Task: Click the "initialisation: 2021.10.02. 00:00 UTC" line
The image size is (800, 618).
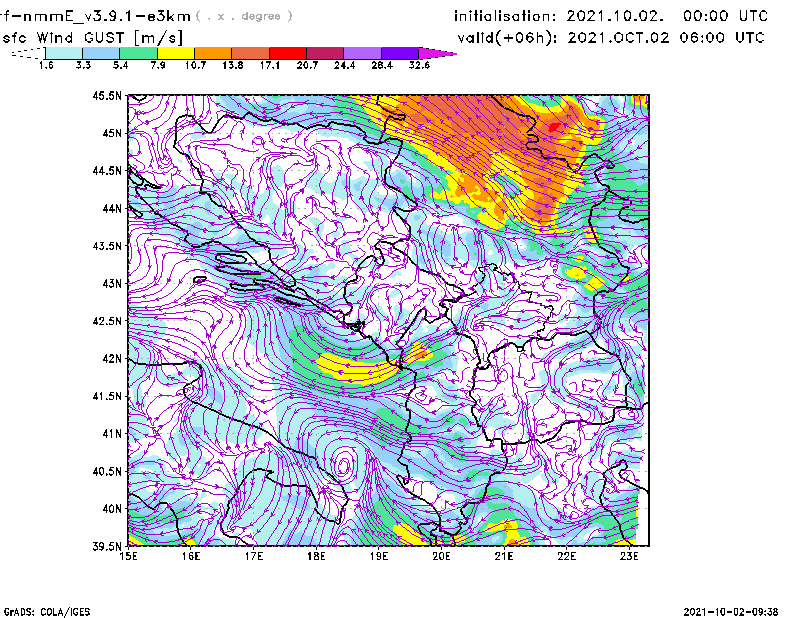Action: (611, 16)
